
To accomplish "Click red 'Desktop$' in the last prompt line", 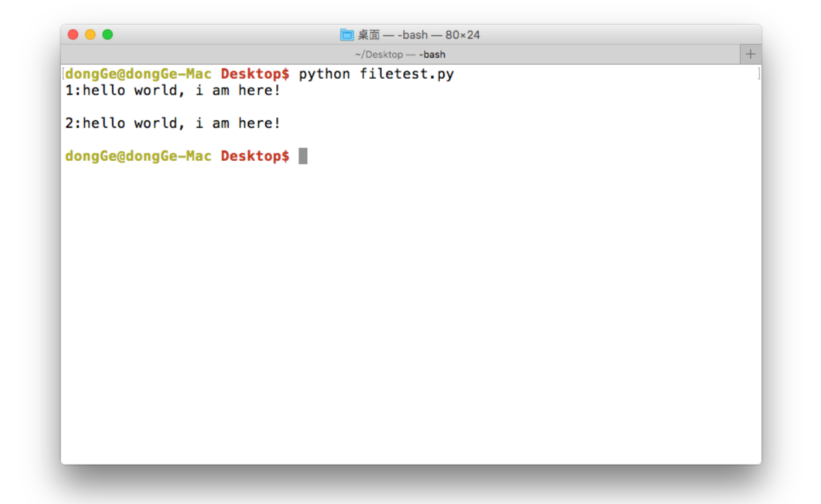I will click(255, 156).
